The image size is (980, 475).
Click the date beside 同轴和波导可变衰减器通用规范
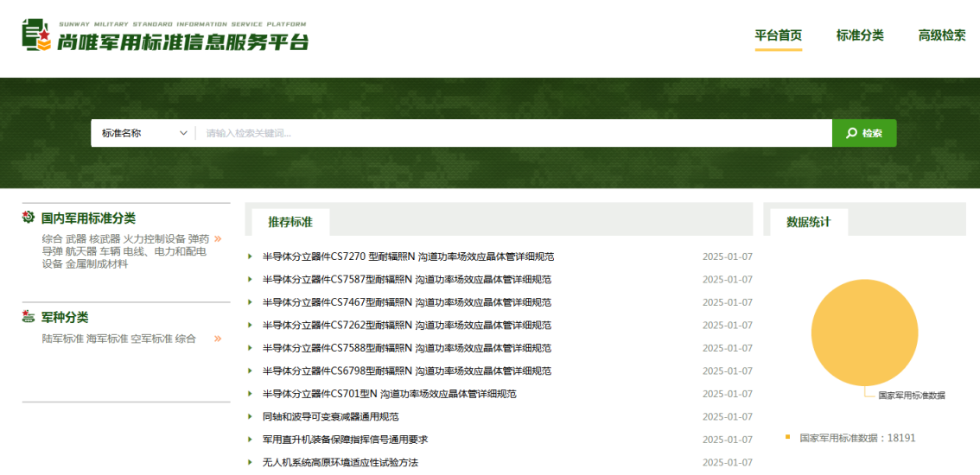point(728,417)
